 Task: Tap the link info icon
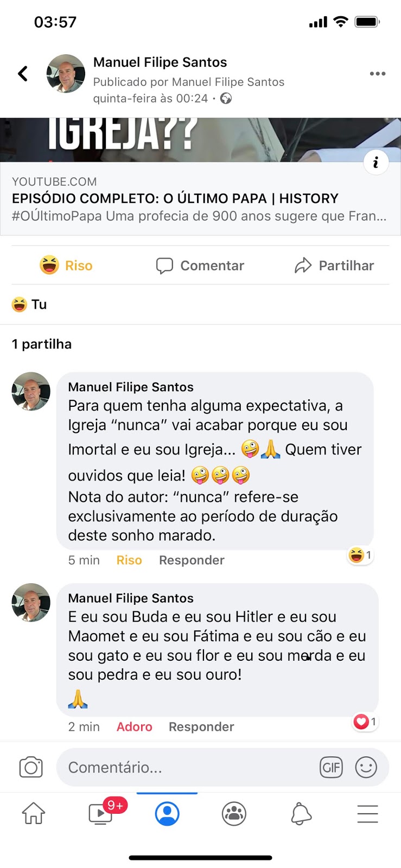click(x=375, y=162)
